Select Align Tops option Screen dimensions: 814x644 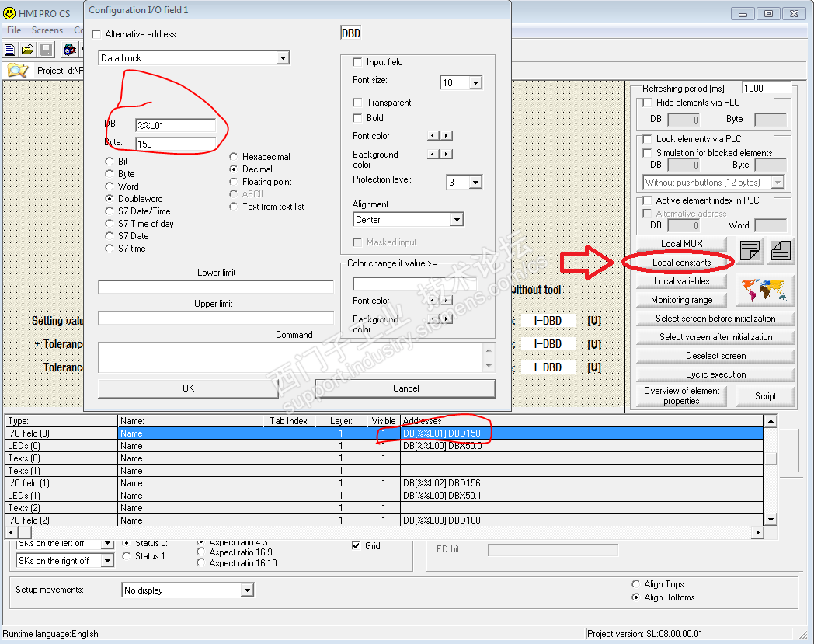click(x=635, y=584)
